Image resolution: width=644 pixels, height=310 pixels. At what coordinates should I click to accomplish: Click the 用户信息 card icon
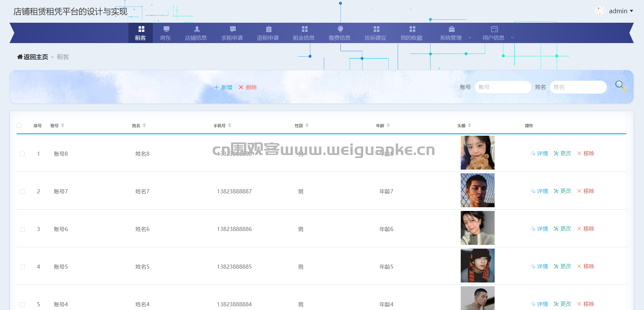click(x=494, y=29)
